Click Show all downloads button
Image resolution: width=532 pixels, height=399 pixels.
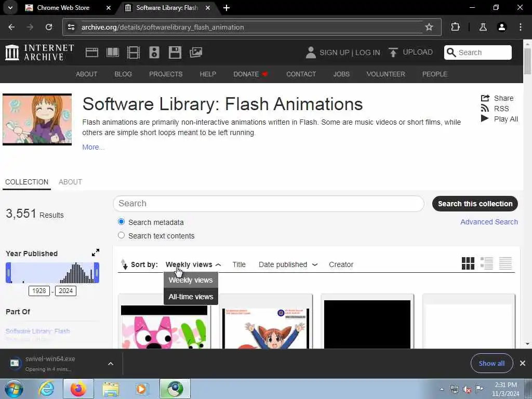click(491, 363)
